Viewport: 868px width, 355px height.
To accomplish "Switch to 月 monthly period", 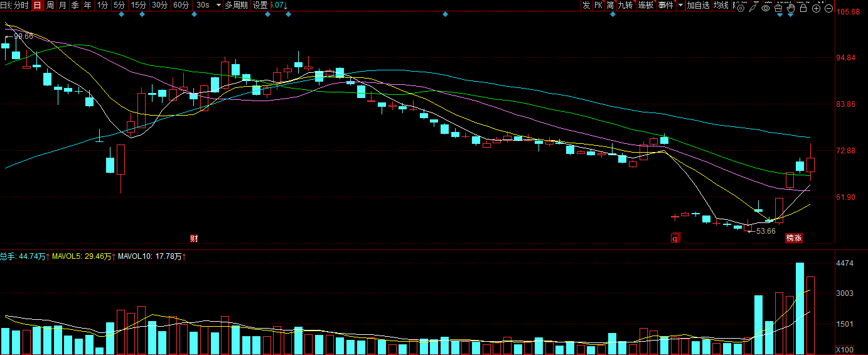I will coord(62,5).
